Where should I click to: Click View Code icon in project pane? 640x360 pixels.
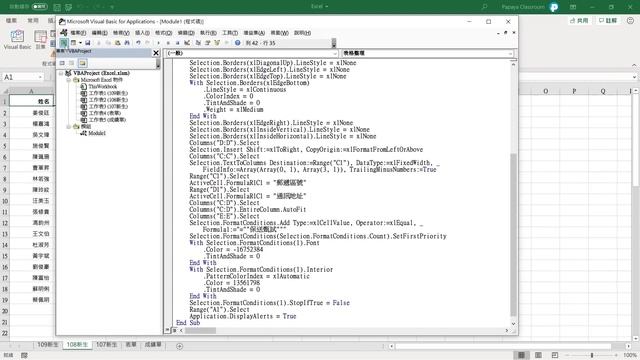(x=62, y=63)
